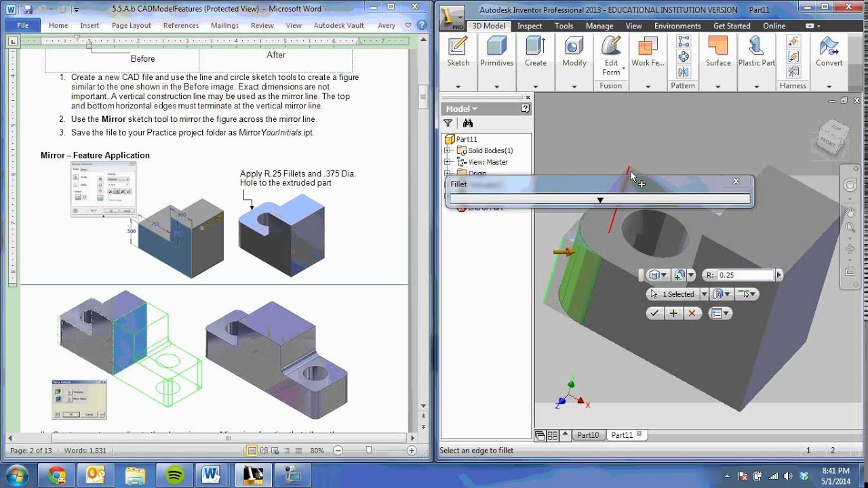Screen dimensions: 868x488
Task: Select Print Layout view in Word status bar
Action: tap(252, 451)
